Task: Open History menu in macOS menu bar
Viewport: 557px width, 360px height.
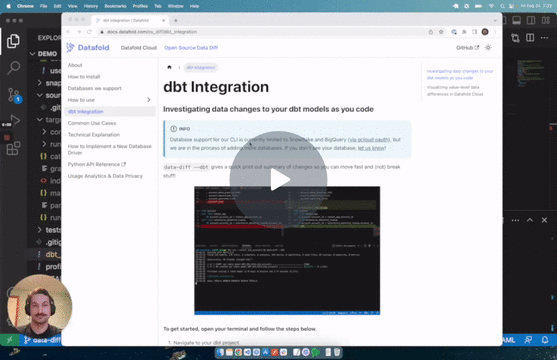Action: tap(91, 6)
